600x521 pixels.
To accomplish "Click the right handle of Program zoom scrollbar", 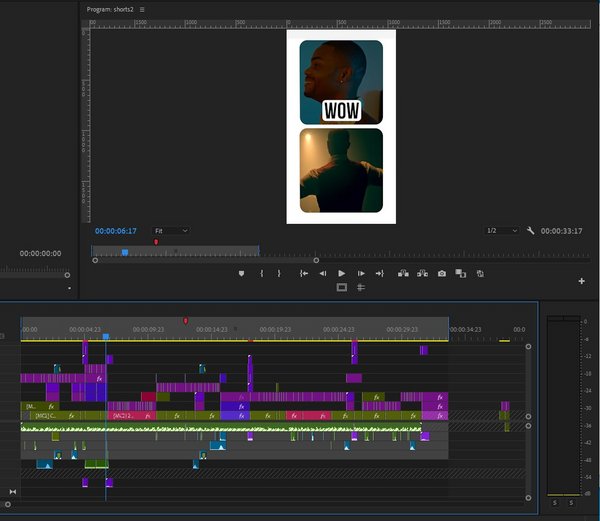I will pos(316,260).
